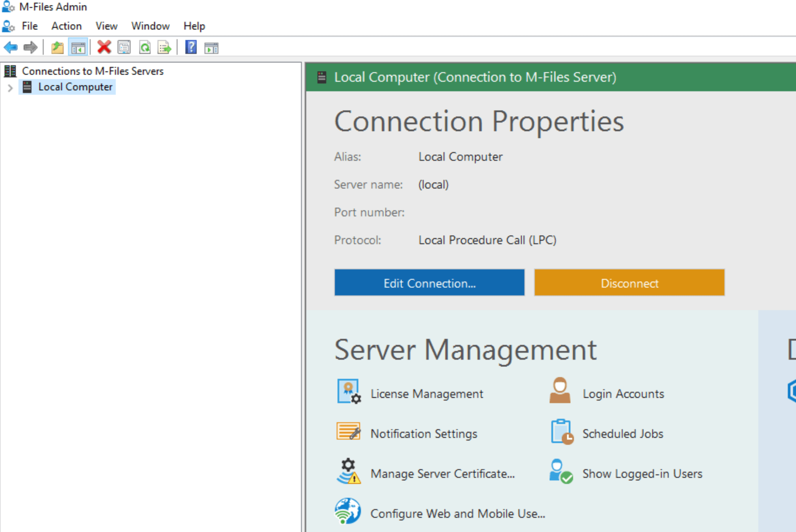Click the Forward arrow toolbar icon
This screenshot has width=796, height=532.
coord(30,47)
